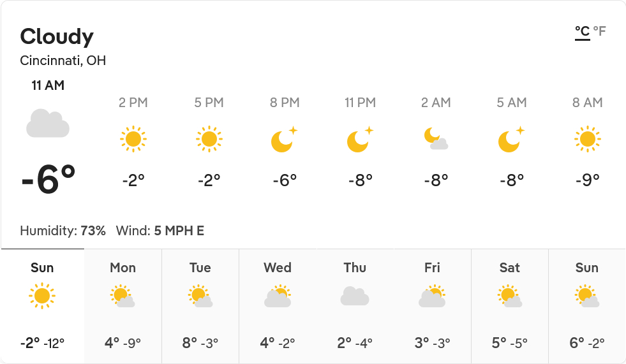Open the Fri daily forecast
Image resolution: width=626 pixels, height=364 pixels.
tap(432, 306)
